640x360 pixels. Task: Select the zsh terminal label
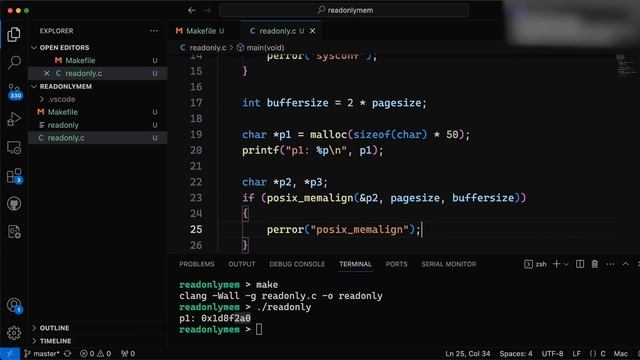point(535,264)
